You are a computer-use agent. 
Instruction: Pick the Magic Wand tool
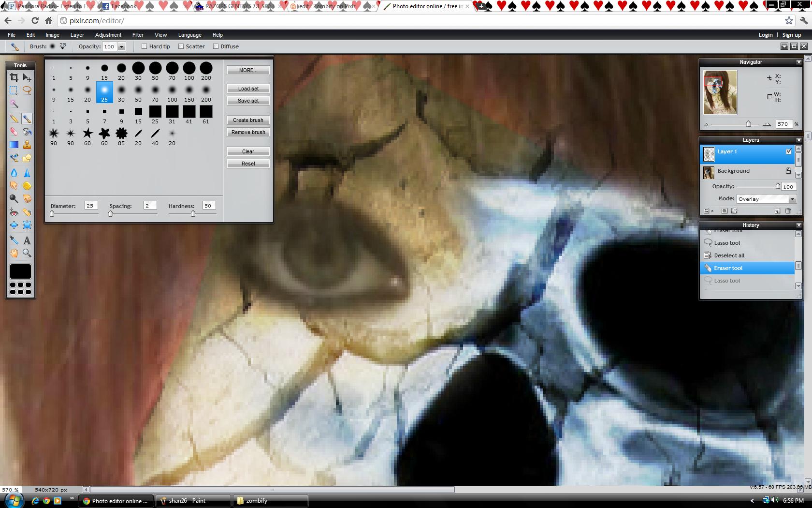(x=14, y=104)
